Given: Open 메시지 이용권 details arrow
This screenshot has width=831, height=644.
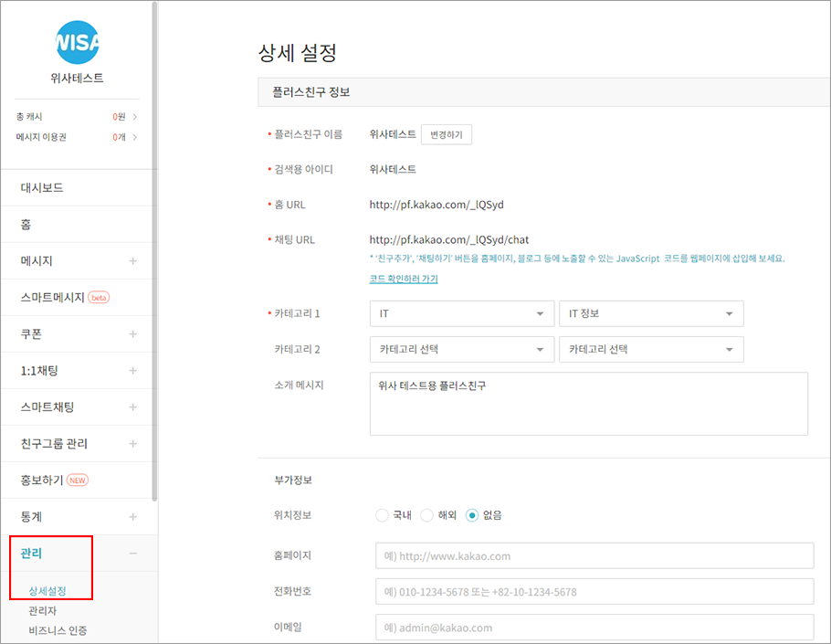Looking at the screenshot, I should click(134, 137).
